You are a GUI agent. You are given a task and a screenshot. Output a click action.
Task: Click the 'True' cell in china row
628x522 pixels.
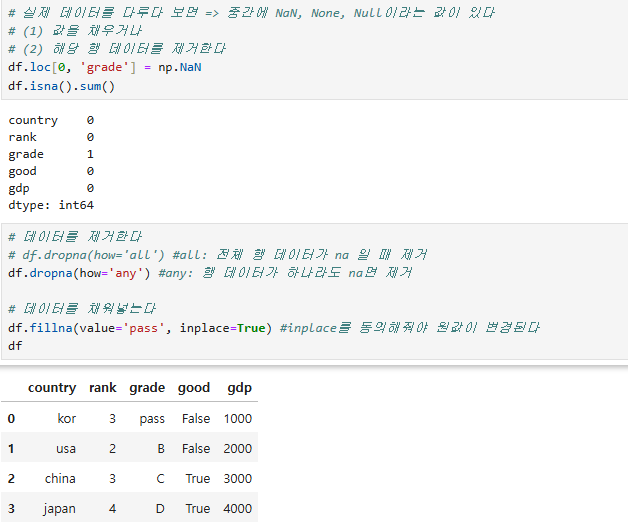198,479
